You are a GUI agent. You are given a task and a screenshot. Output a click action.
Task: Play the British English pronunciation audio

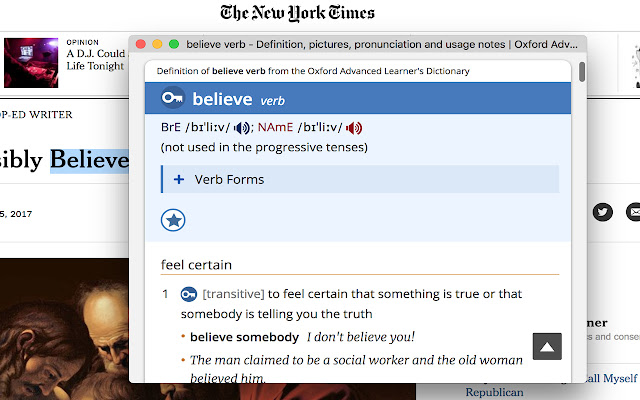pyautogui.click(x=243, y=128)
